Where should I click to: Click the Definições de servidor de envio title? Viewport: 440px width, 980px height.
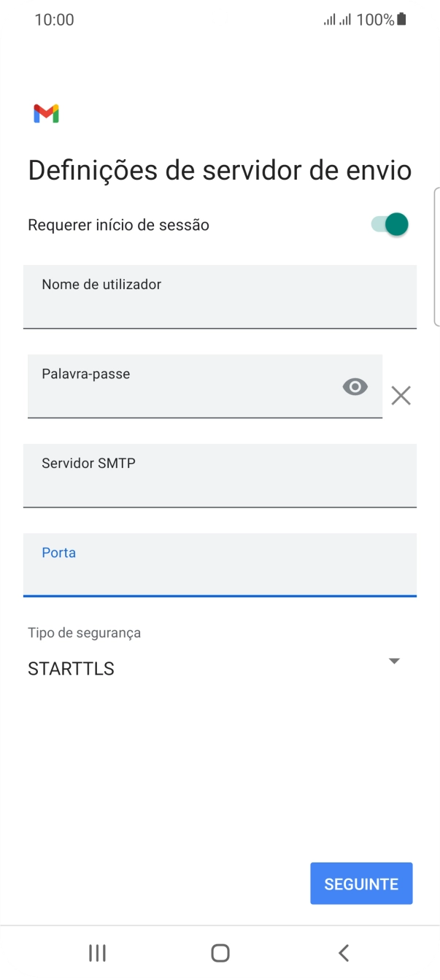pos(219,169)
